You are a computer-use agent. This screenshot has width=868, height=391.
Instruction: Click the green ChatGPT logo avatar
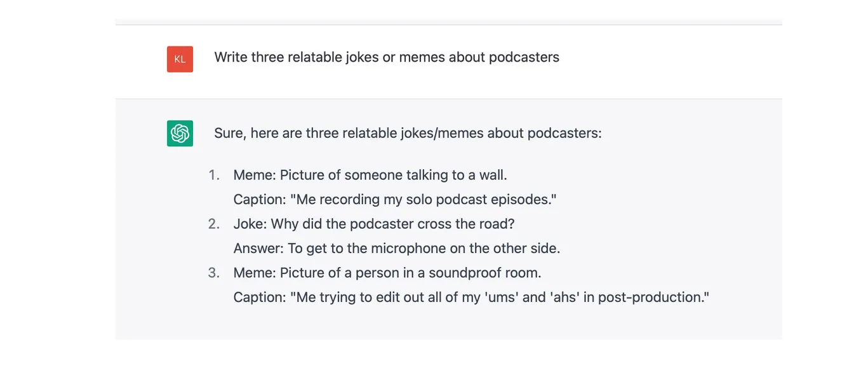point(180,134)
